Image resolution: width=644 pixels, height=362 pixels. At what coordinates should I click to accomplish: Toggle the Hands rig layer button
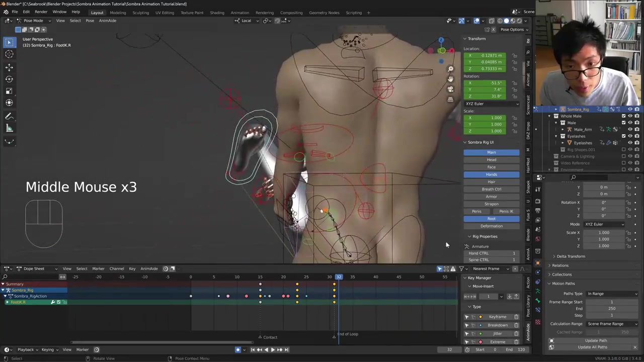[491, 174]
